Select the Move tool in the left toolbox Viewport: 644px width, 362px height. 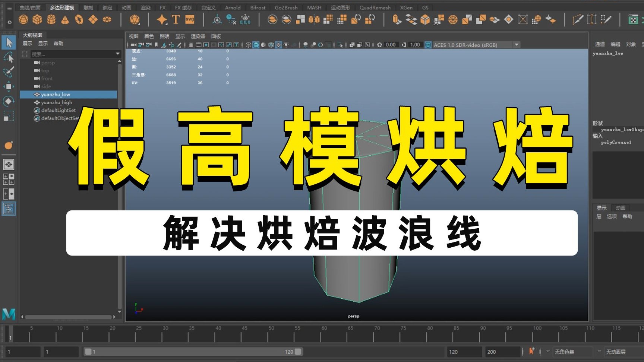click(x=9, y=86)
